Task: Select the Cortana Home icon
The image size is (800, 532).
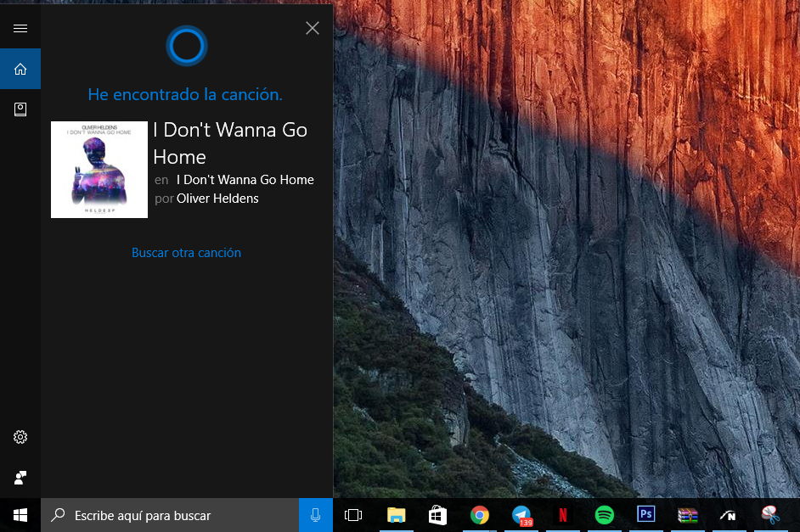Action: click(20, 69)
